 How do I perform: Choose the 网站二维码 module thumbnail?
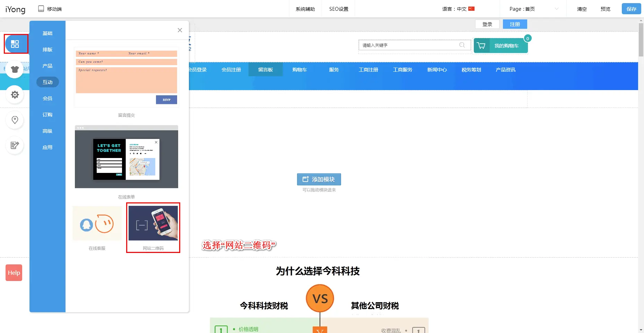tap(153, 224)
